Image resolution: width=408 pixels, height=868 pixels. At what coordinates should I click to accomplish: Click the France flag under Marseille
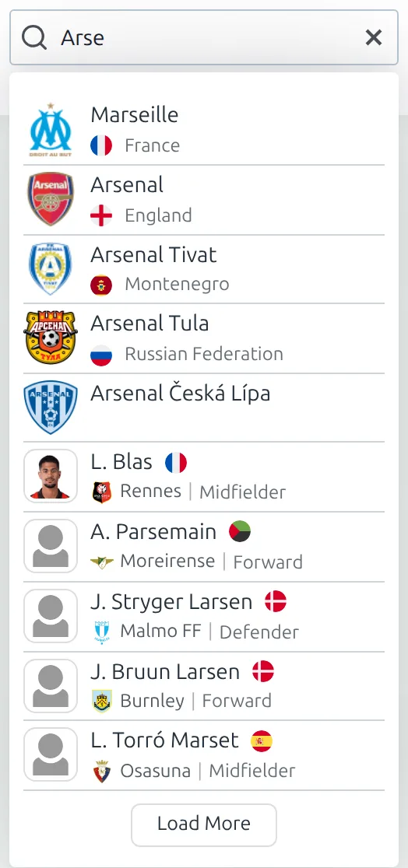tap(101, 145)
